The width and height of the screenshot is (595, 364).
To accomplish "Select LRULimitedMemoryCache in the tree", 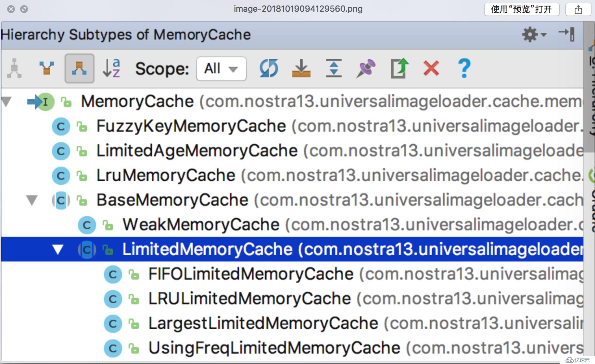I will pos(292,299).
